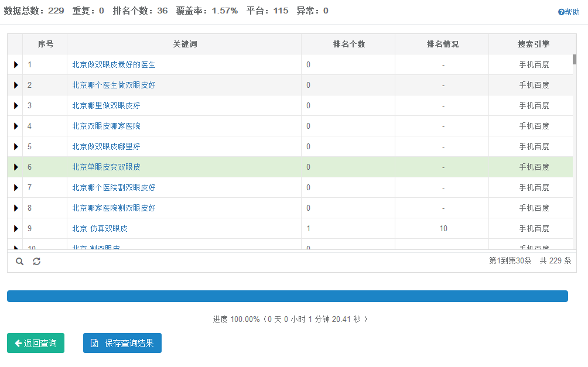588x367 pixels.
Task: Open keyword link 北京哪里做双眼皮好
Action: pyautogui.click(x=106, y=106)
